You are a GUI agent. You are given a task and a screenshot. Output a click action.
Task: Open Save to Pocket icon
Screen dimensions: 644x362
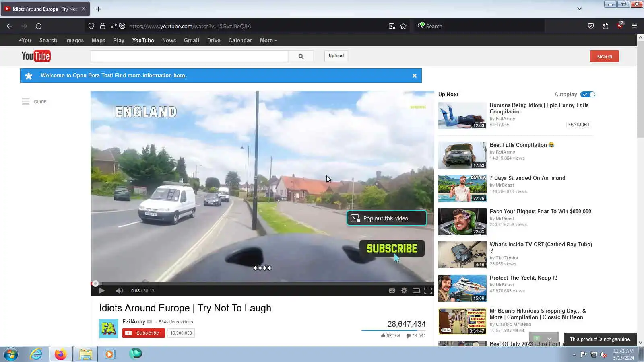click(x=591, y=26)
